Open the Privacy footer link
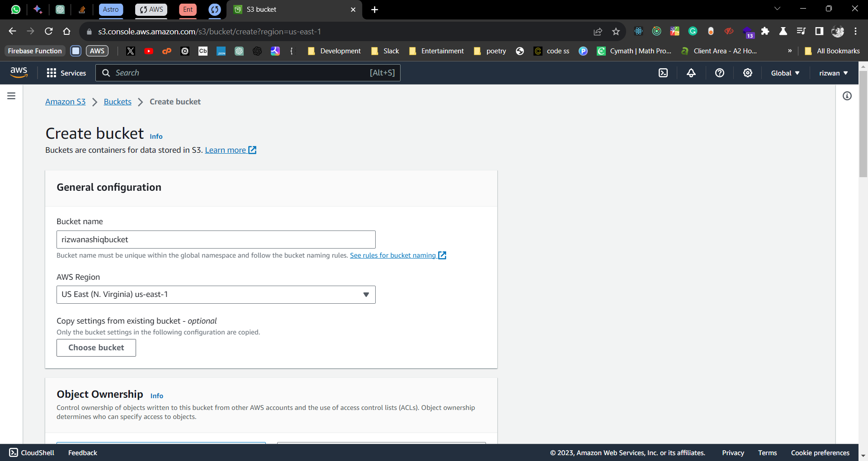This screenshot has height=461, width=868. 733,452
